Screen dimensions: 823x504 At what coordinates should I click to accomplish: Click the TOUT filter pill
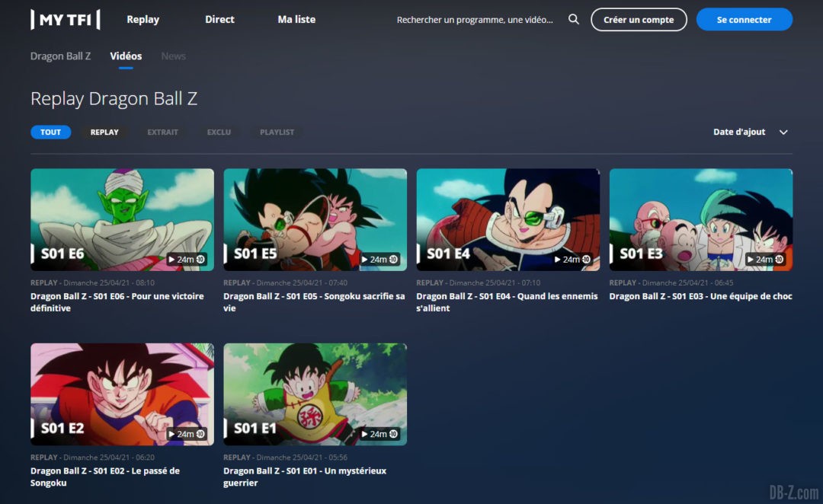50,132
